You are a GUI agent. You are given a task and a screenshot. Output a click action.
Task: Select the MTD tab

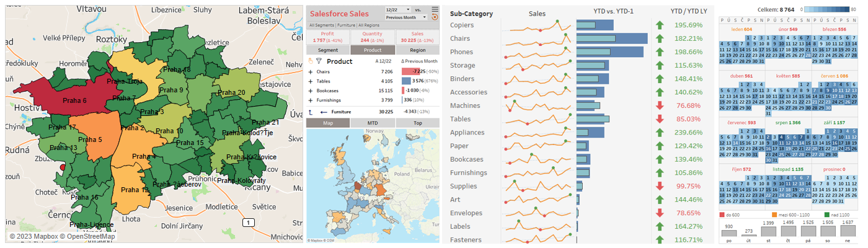pos(373,123)
